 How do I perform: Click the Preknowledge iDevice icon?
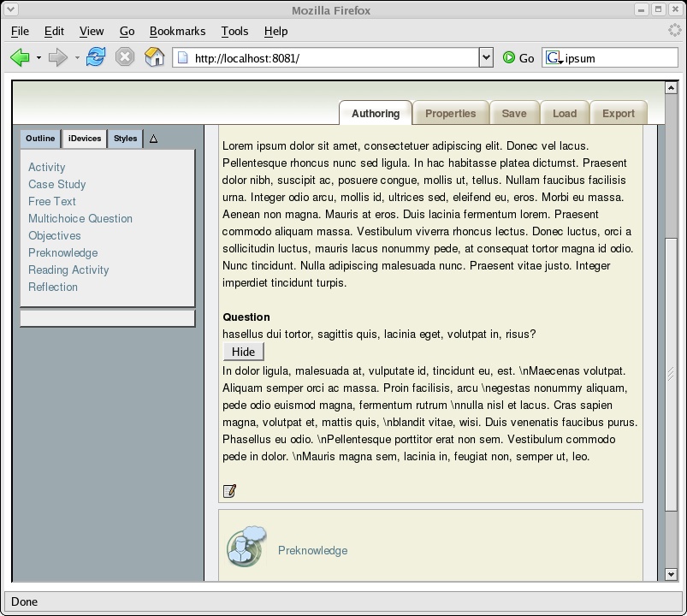[246, 547]
